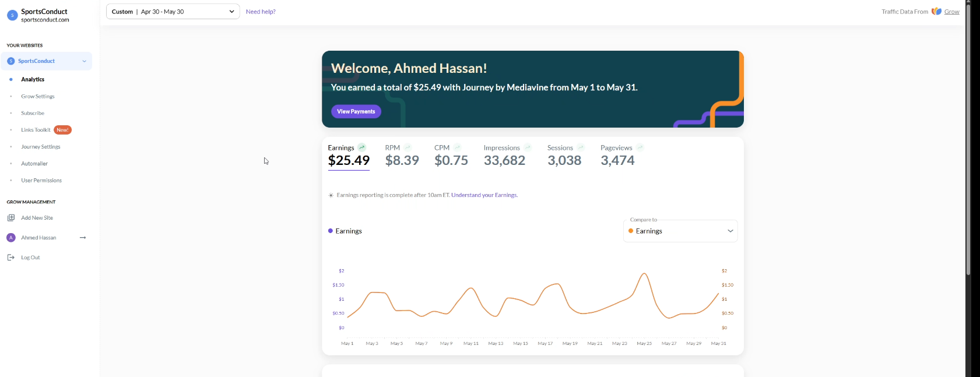Click the orange Earnings dot in Compare to
Viewport: 980px width, 377px height.
point(631,231)
